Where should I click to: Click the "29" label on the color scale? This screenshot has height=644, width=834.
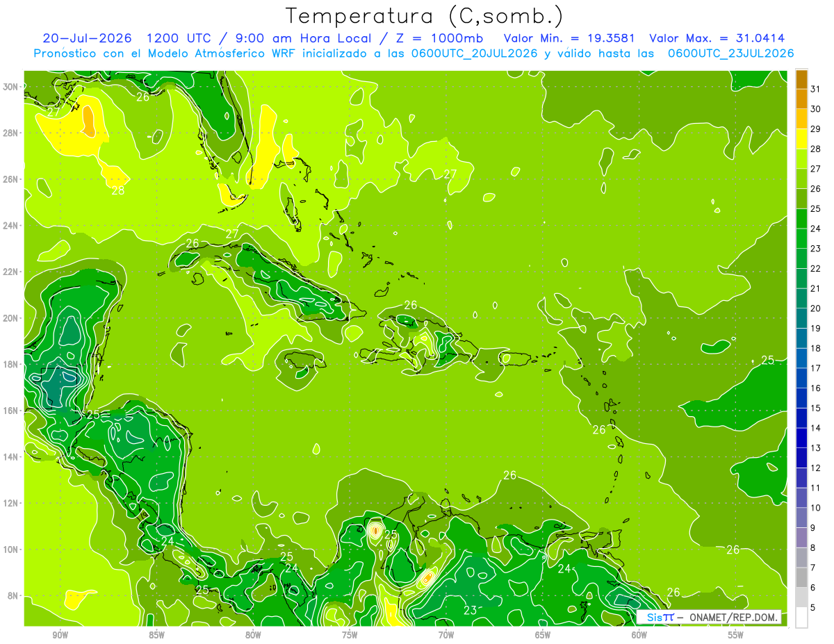coord(815,129)
